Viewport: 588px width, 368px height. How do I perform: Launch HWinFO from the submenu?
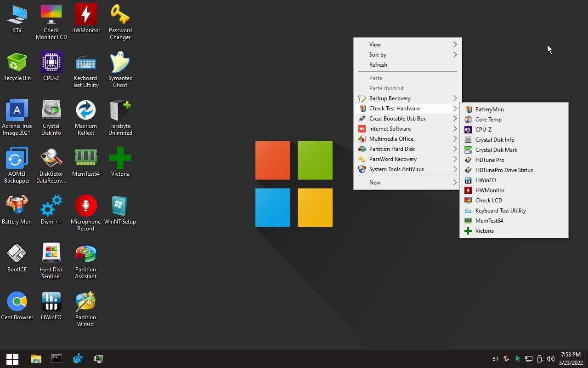click(x=514, y=180)
